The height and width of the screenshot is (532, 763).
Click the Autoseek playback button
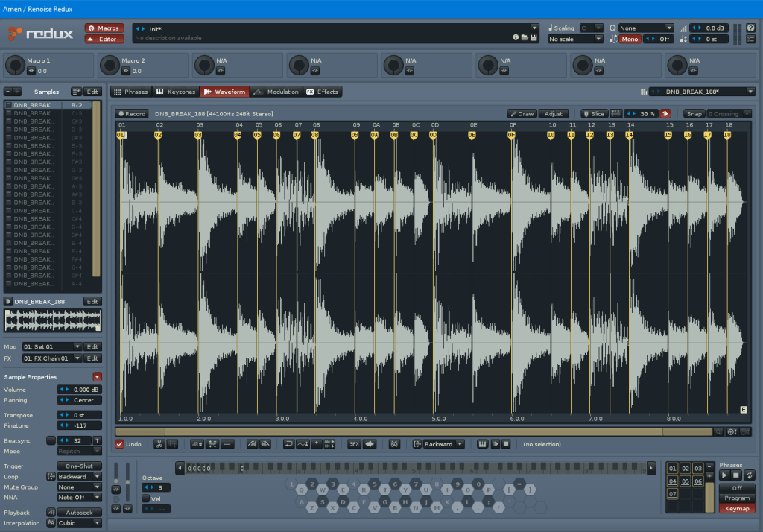(x=79, y=513)
